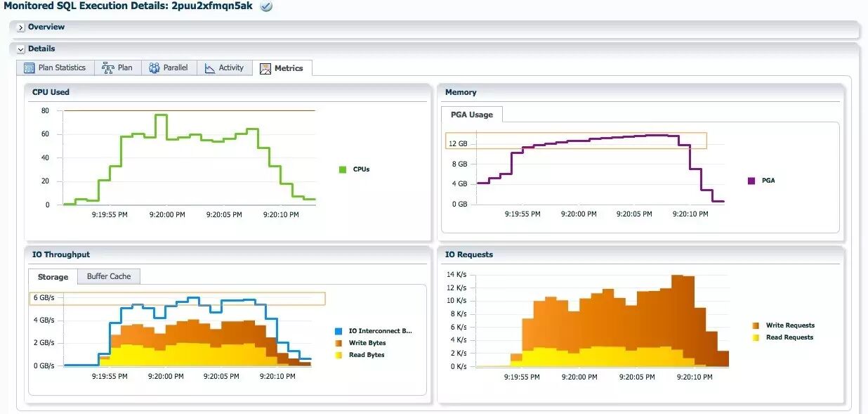Click the 80 axis label in CPU chart
868x414 pixels.
point(45,110)
